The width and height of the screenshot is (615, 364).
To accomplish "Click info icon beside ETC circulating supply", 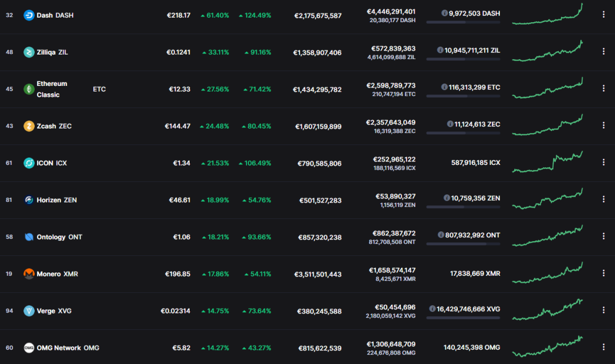I will 444,86.
